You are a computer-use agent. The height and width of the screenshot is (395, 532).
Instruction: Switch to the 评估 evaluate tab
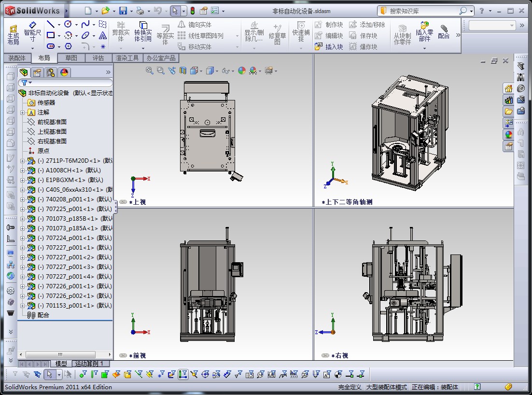[98, 58]
